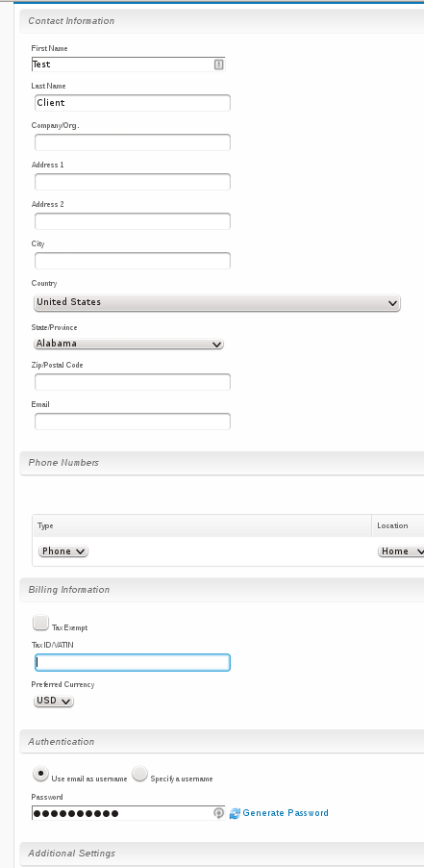Click the Email input field
The height and width of the screenshot is (868, 424).
(x=133, y=421)
